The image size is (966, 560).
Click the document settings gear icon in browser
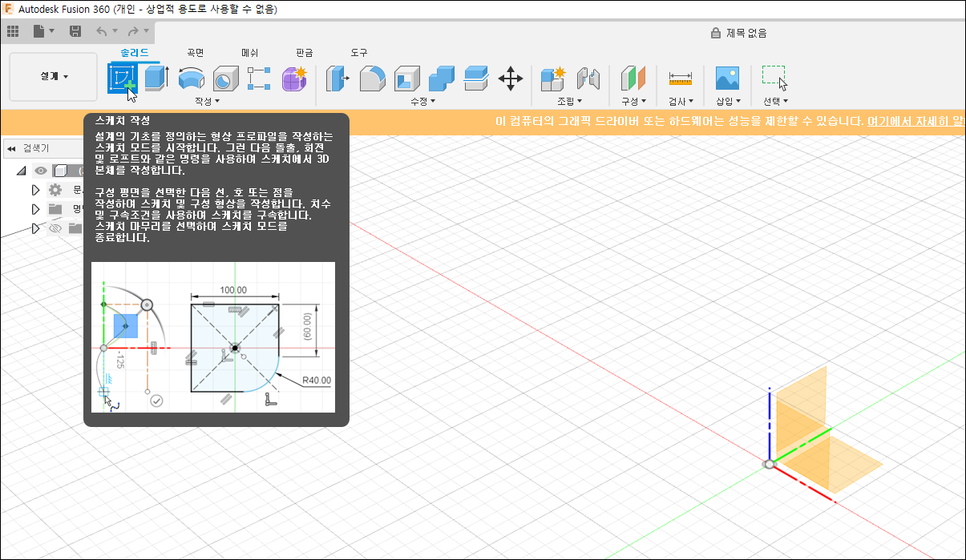click(x=55, y=190)
